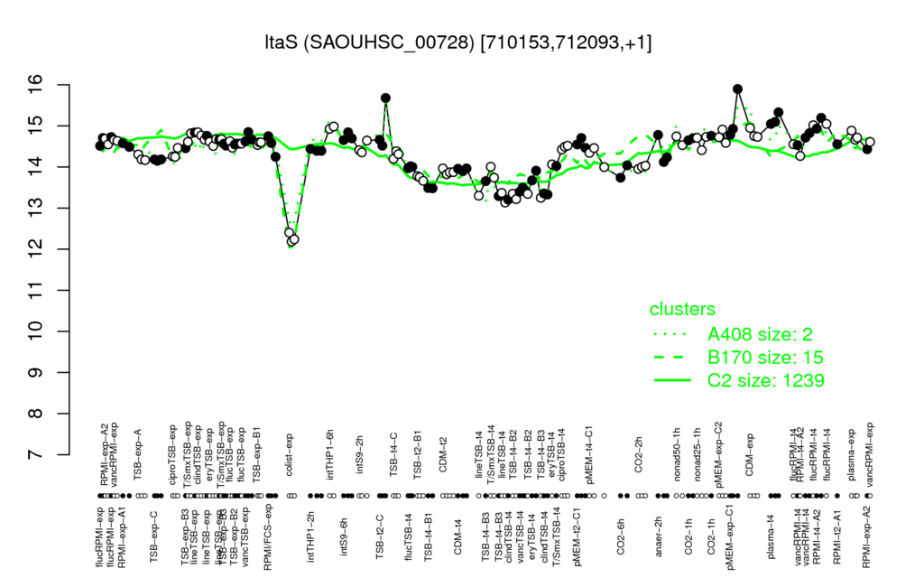Click the x-axis label 'flucTSB-t4'
Image resolution: width=924 pixels, height=578 pixels.
409,535
